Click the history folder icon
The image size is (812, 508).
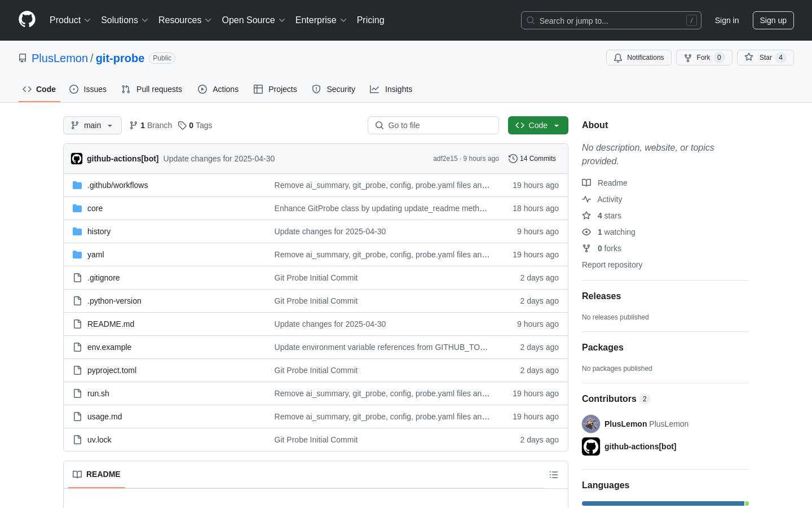(x=77, y=231)
